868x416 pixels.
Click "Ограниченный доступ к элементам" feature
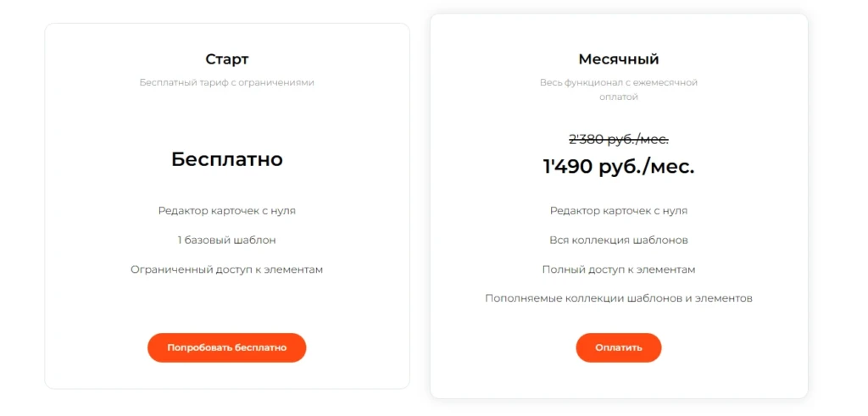coord(227,269)
